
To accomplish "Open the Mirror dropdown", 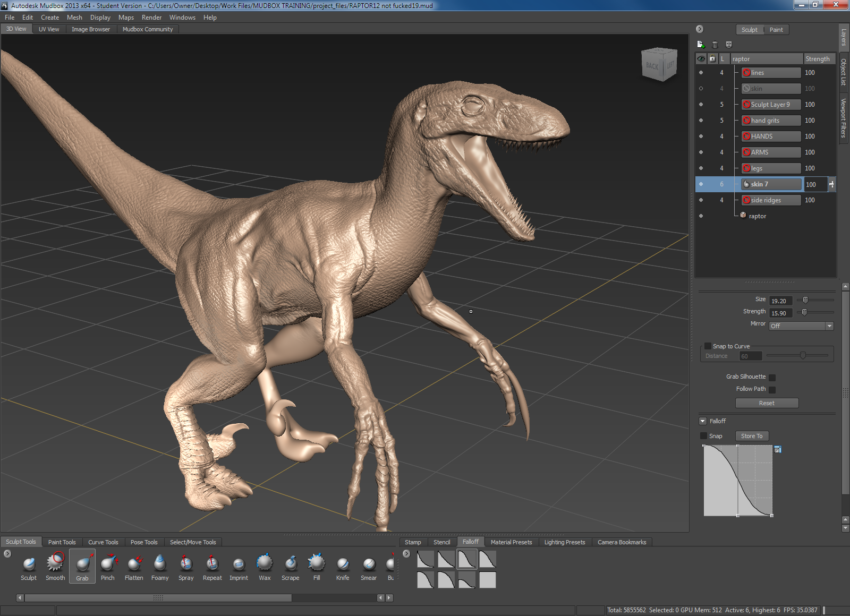I will coord(801,326).
